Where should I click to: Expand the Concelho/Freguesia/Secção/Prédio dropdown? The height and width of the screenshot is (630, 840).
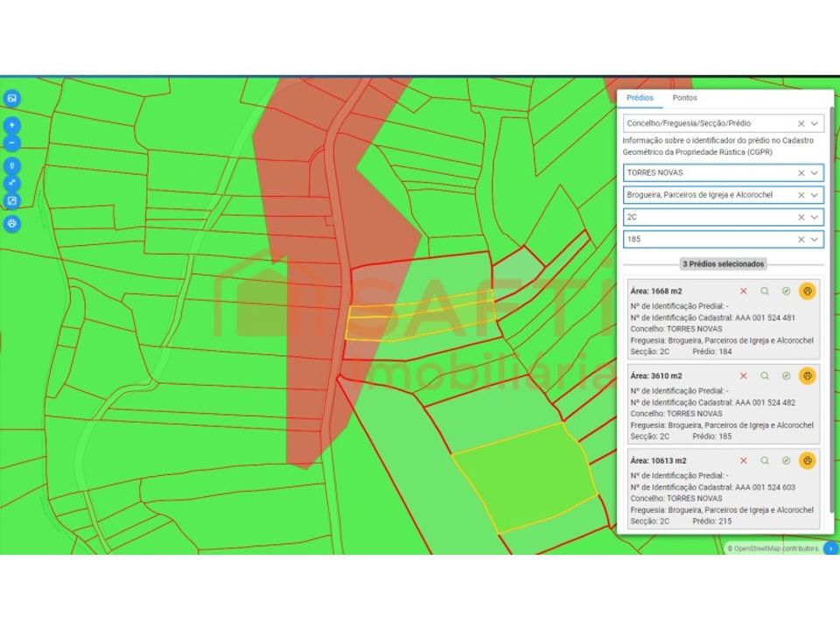click(815, 123)
